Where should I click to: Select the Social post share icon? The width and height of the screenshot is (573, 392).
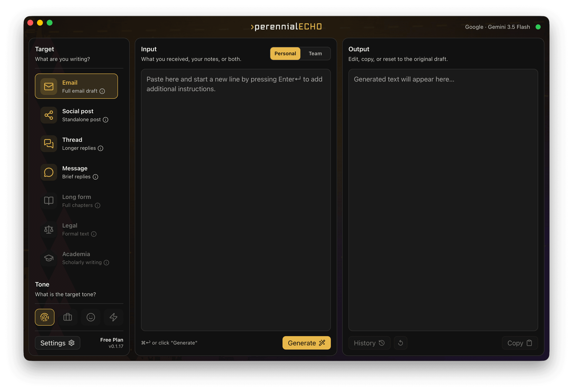tap(49, 115)
